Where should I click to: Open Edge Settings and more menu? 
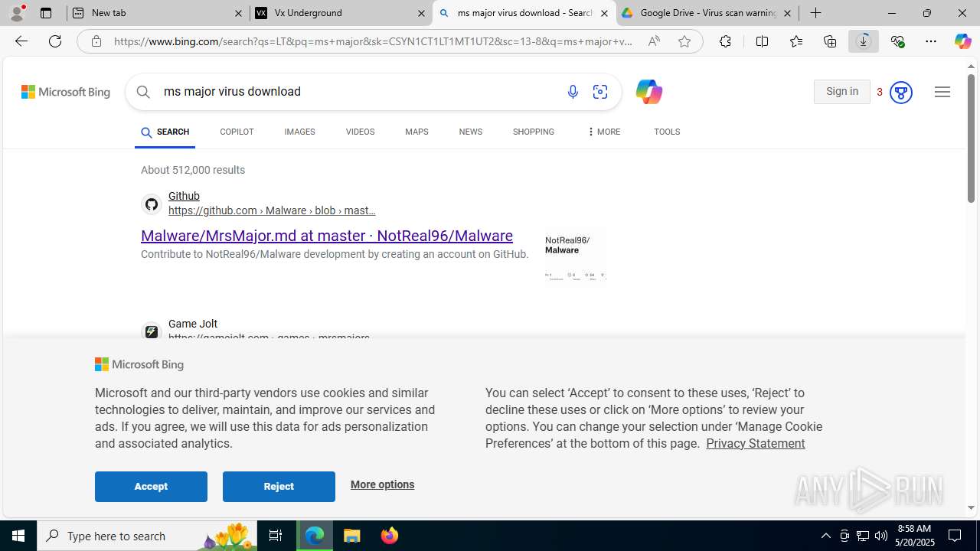pyautogui.click(x=931, y=41)
